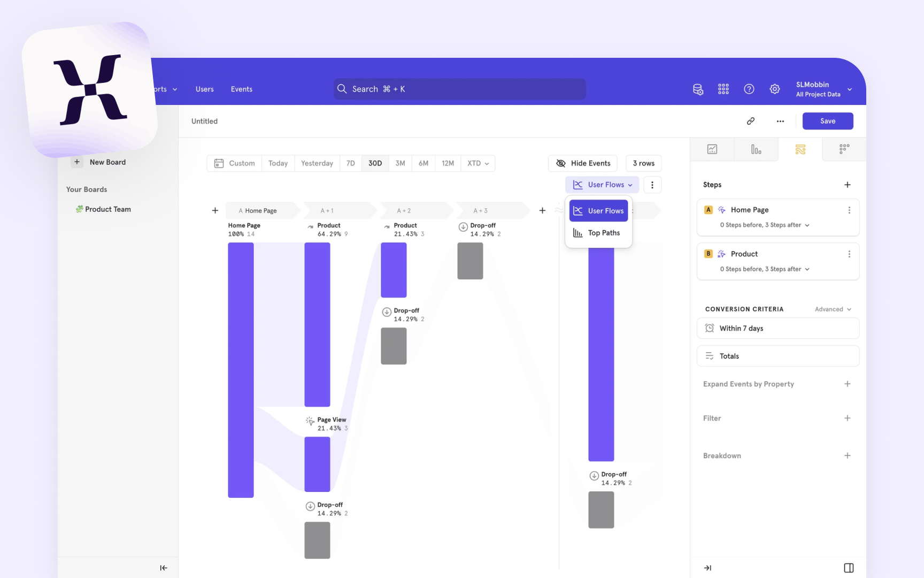Open the line chart insights view
Viewport: 924px width, 578px height.
pyautogui.click(x=712, y=149)
